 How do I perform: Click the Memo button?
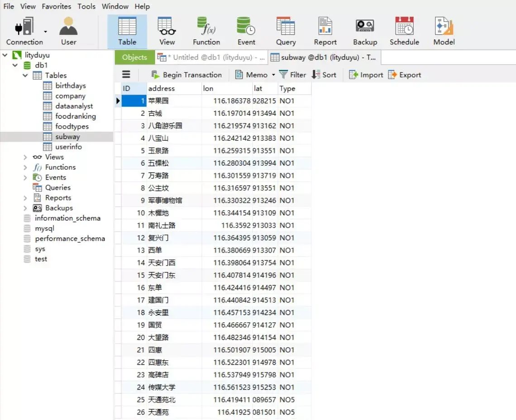[251, 75]
